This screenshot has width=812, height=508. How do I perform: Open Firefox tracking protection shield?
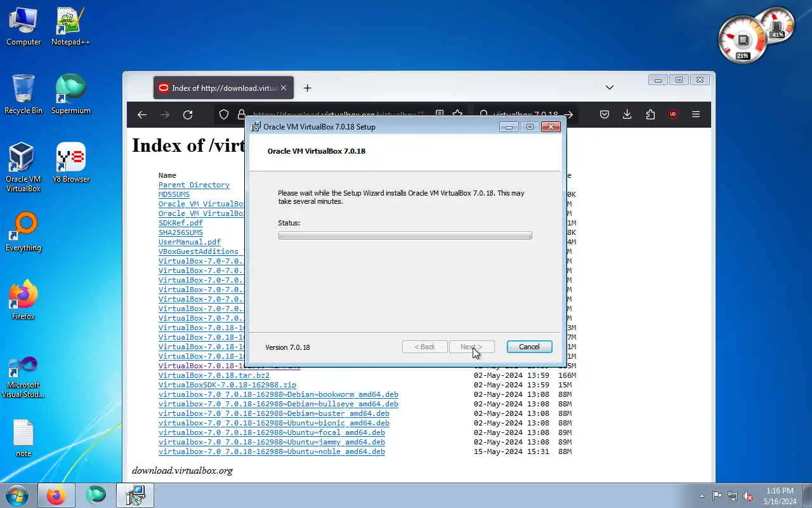tap(224, 114)
